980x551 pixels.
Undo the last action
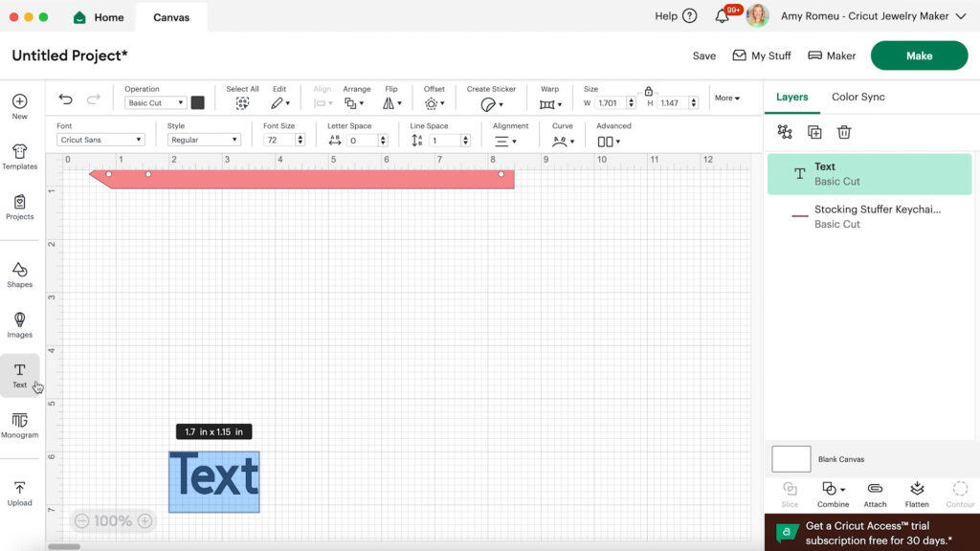click(x=66, y=99)
